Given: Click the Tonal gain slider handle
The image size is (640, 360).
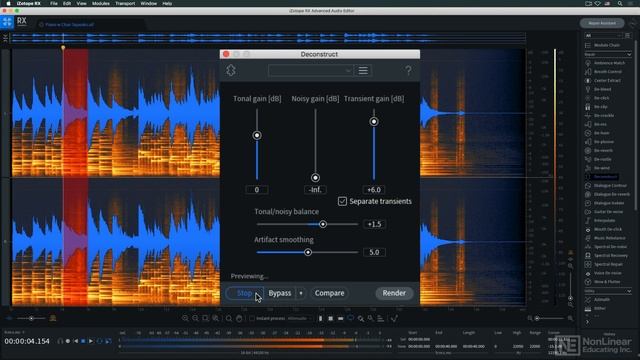Looking at the screenshot, I should (257, 135).
